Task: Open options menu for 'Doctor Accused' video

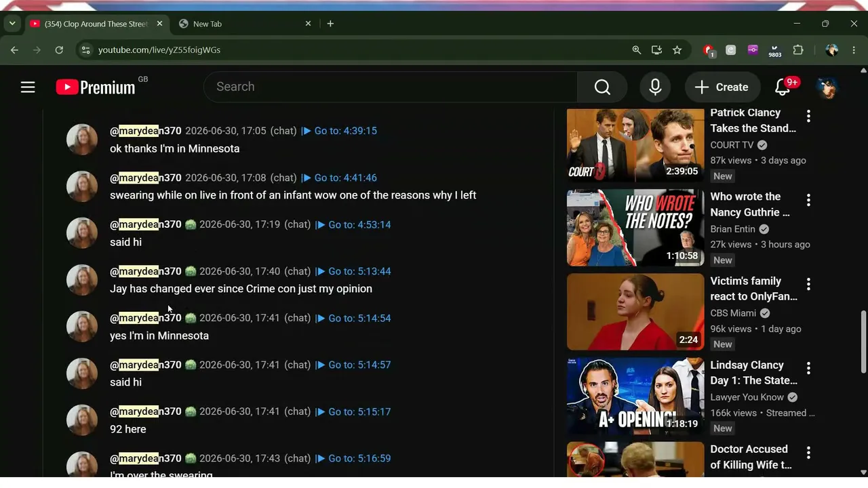Action: coord(808,452)
